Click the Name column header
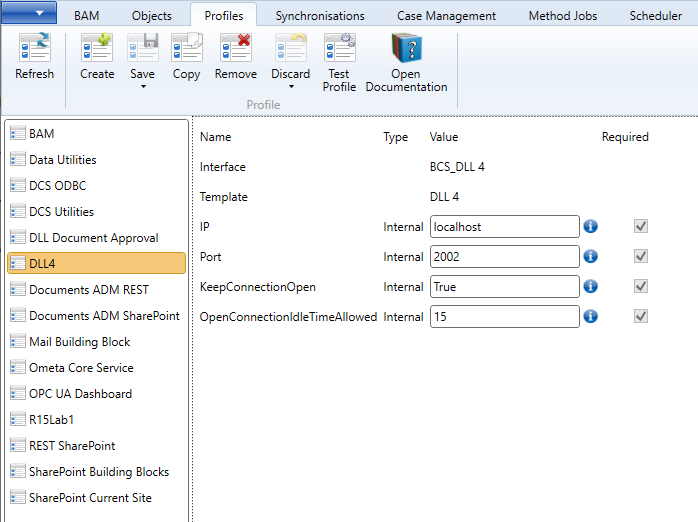 (x=215, y=137)
